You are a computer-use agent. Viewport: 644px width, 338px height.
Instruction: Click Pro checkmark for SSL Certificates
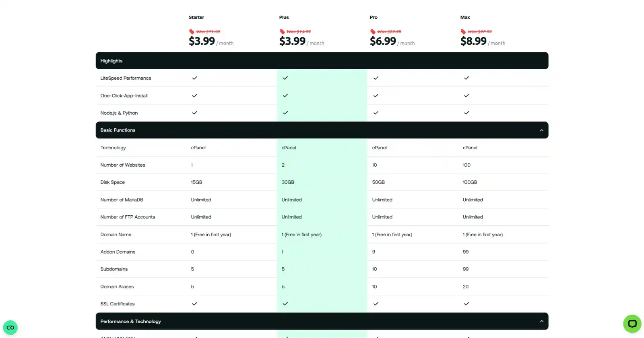[376, 304]
